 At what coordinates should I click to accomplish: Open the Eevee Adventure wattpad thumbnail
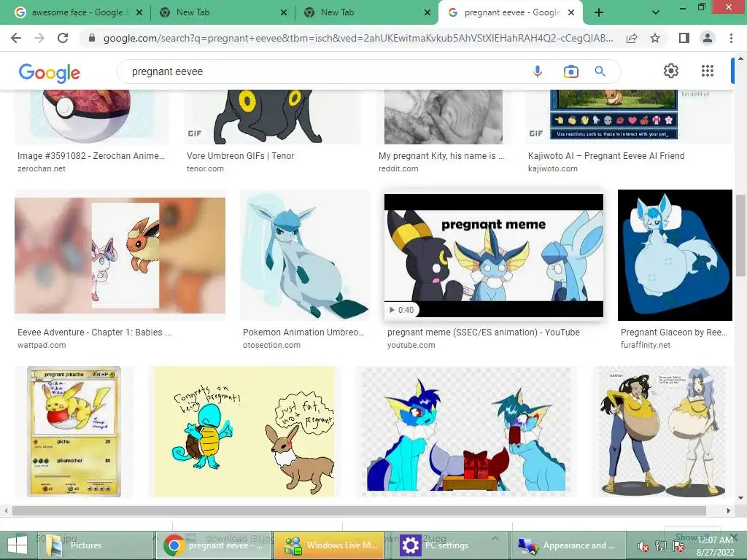[x=120, y=255]
